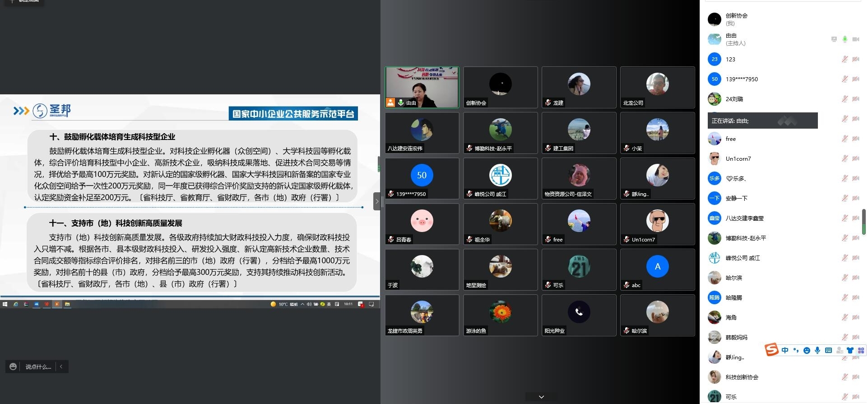Click the camera-off icon for 八达交建李鑫莹
The height and width of the screenshot is (404, 868).
coord(856,218)
